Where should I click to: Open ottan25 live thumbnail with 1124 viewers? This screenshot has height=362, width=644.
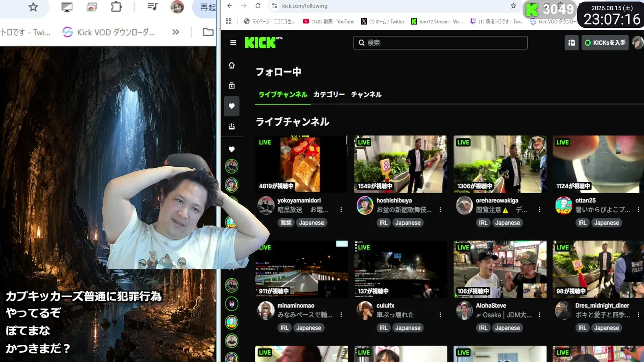[x=598, y=164]
